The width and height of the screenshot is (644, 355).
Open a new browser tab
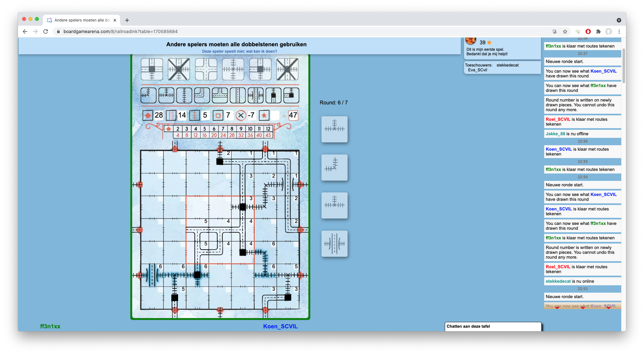click(x=127, y=20)
